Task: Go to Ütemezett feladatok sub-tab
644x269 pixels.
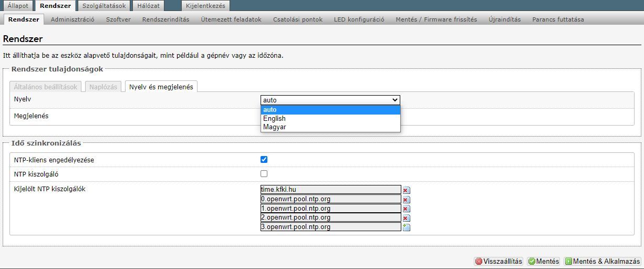Action: pyautogui.click(x=231, y=19)
